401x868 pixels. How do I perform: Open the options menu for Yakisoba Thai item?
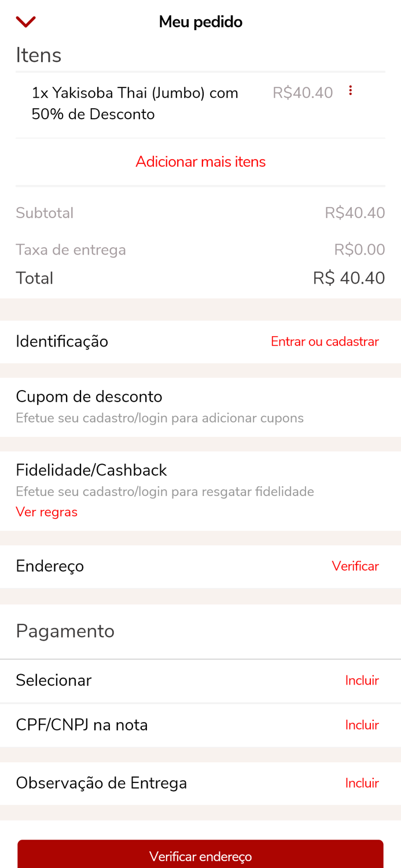click(x=351, y=90)
